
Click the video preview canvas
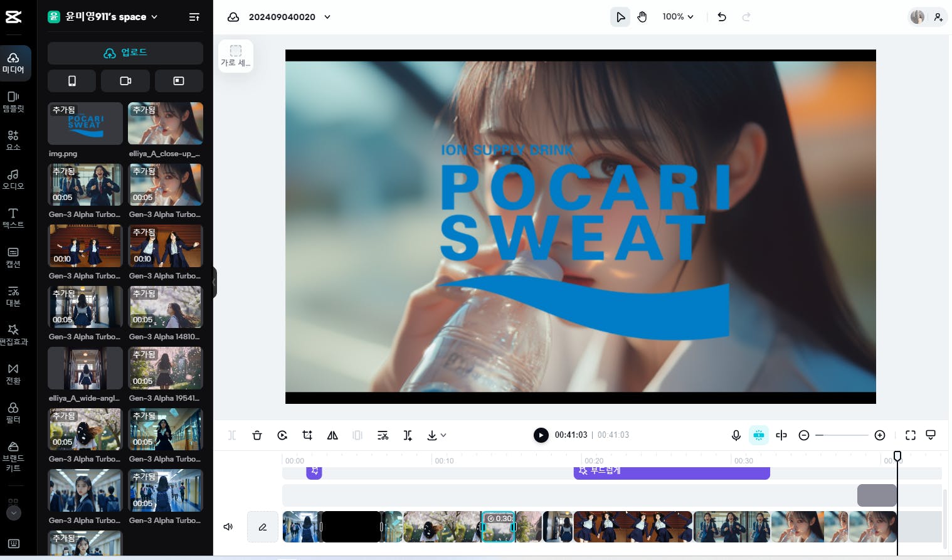pos(581,226)
